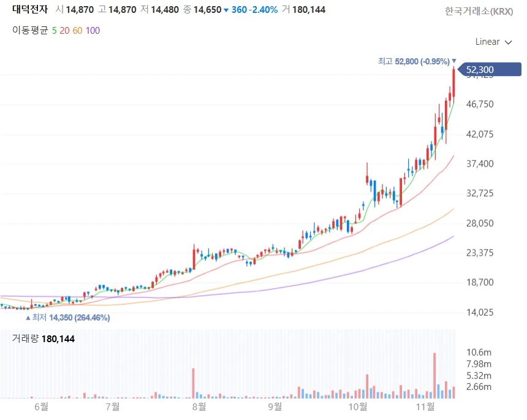Click the blue down-triangle beside 360 change

226,10
